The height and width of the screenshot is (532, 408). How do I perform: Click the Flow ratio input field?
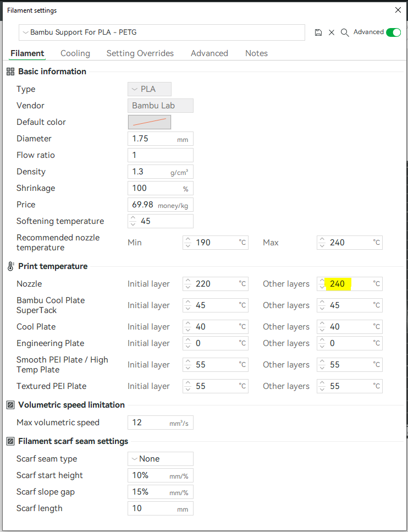pyautogui.click(x=160, y=155)
